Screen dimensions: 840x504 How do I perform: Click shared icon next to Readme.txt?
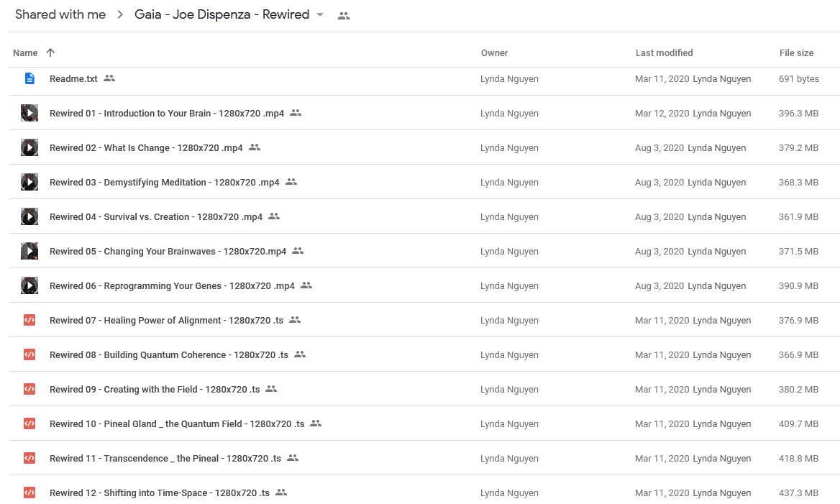point(109,78)
